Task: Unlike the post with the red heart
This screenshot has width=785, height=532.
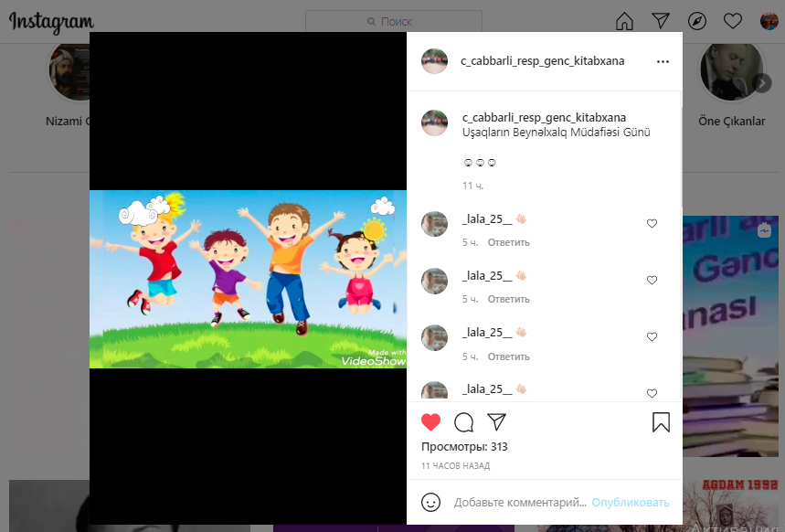Action: point(430,422)
